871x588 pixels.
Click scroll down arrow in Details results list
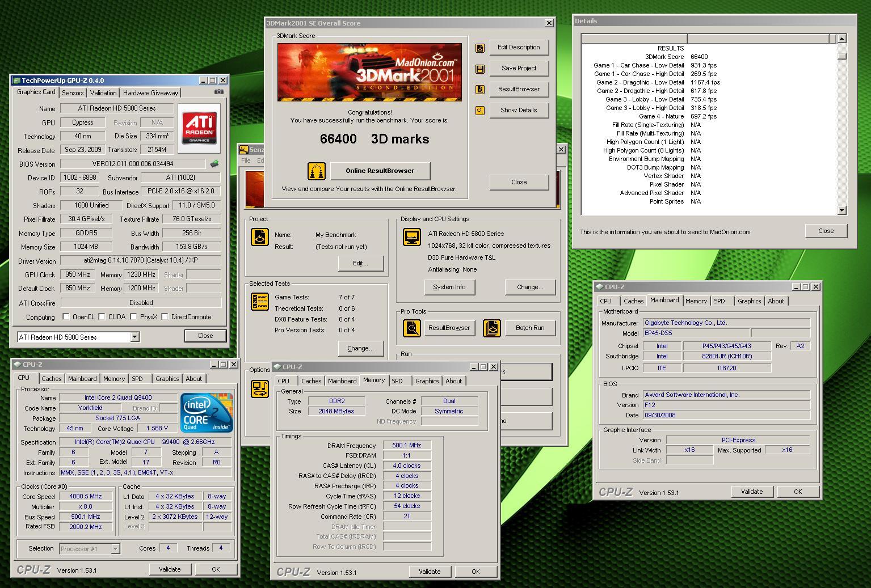[841, 210]
